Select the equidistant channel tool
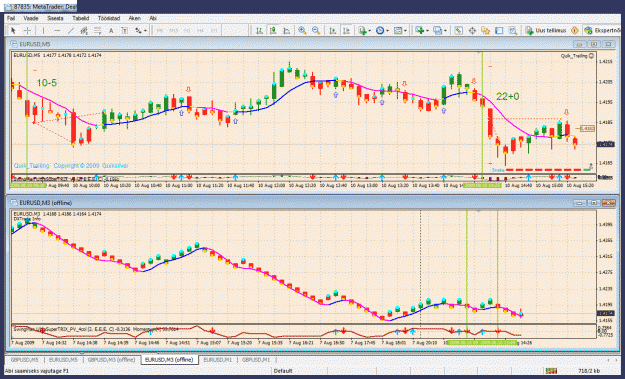Screen dimensions: 625x379 (84, 30)
